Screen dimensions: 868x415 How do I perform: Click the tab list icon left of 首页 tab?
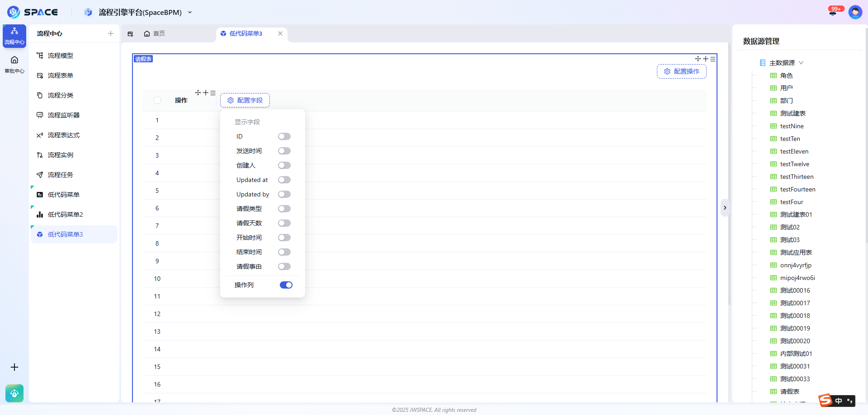(130, 34)
